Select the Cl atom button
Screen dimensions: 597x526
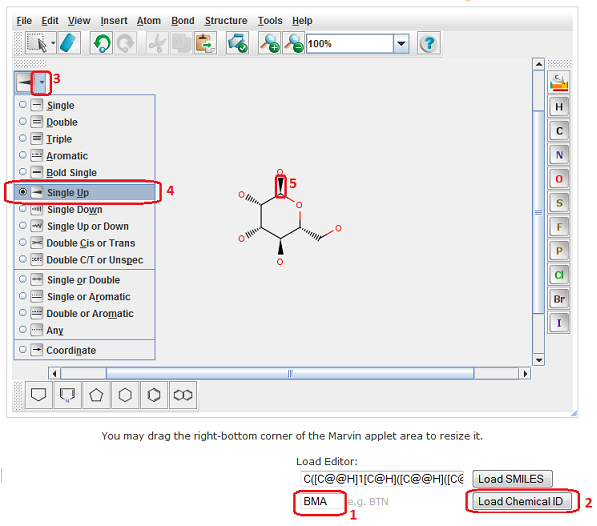point(559,275)
